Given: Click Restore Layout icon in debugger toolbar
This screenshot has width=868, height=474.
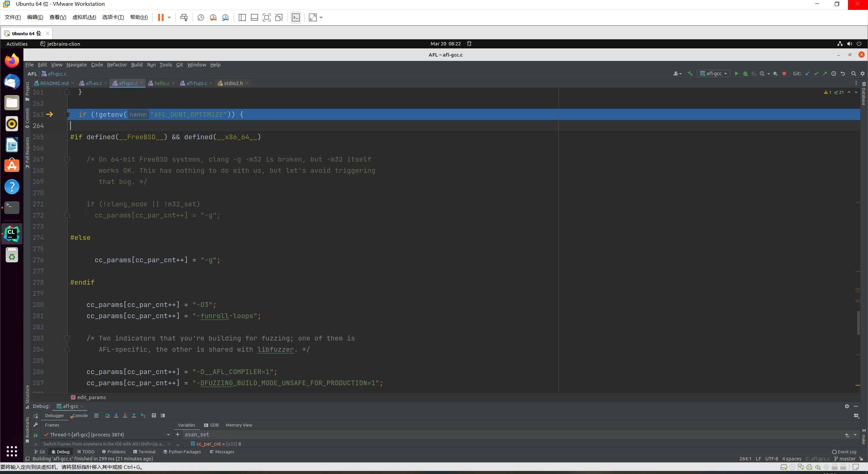Looking at the screenshot, I should point(856,415).
